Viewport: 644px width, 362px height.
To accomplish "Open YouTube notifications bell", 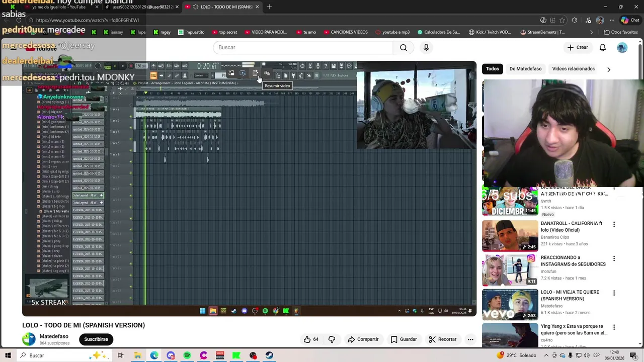I will [x=603, y=47].
